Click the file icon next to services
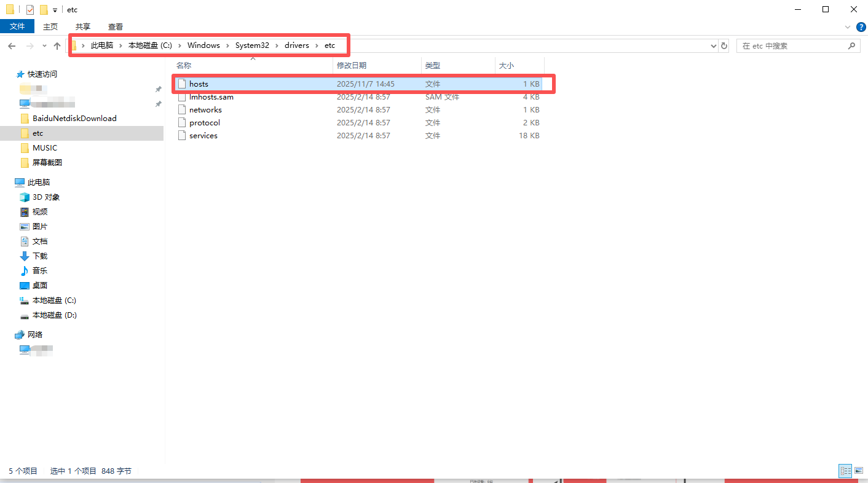This screenshot has height=483, width=868. tap(182, 136)
